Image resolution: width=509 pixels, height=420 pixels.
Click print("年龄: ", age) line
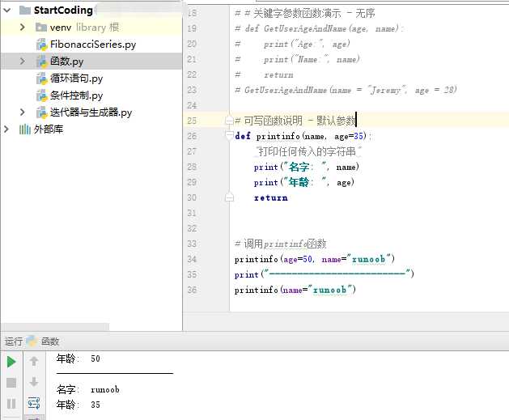(303, 182)
